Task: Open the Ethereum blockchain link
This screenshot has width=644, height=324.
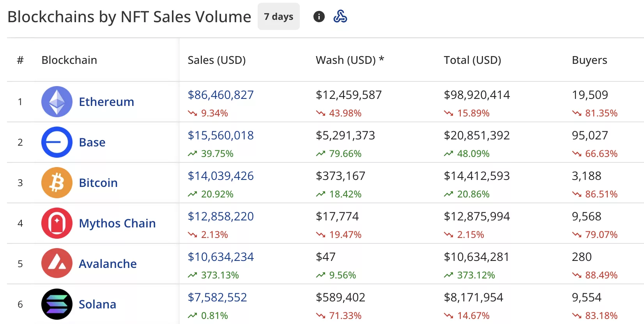Action: [106, 102]
